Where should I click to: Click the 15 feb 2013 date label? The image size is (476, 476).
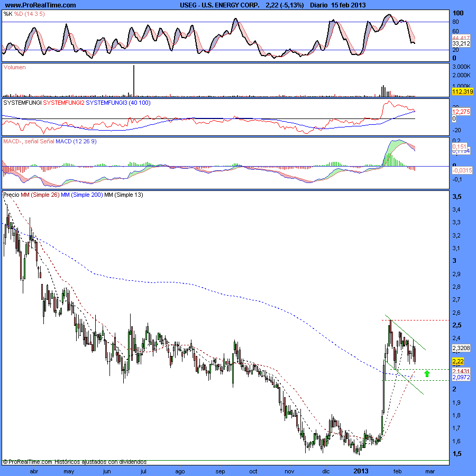(x=349, y=5)
